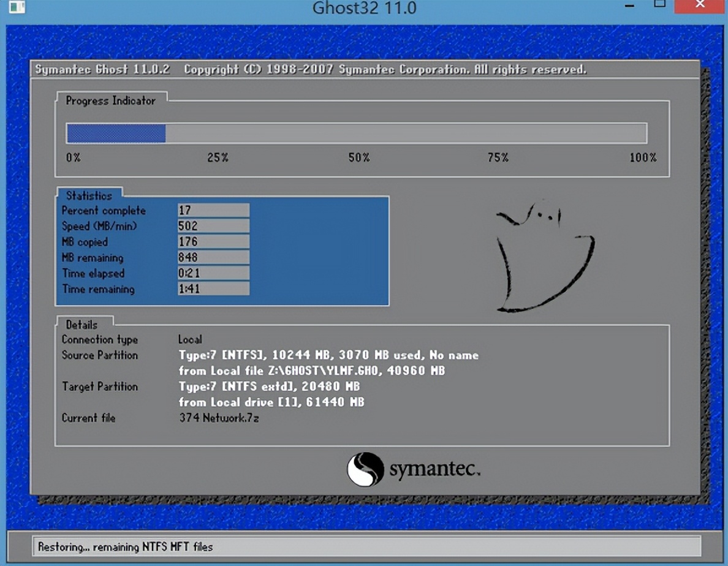Screen dimensions: 728x566
Task: Select the Details panel header
Action: tap(82, 324)
